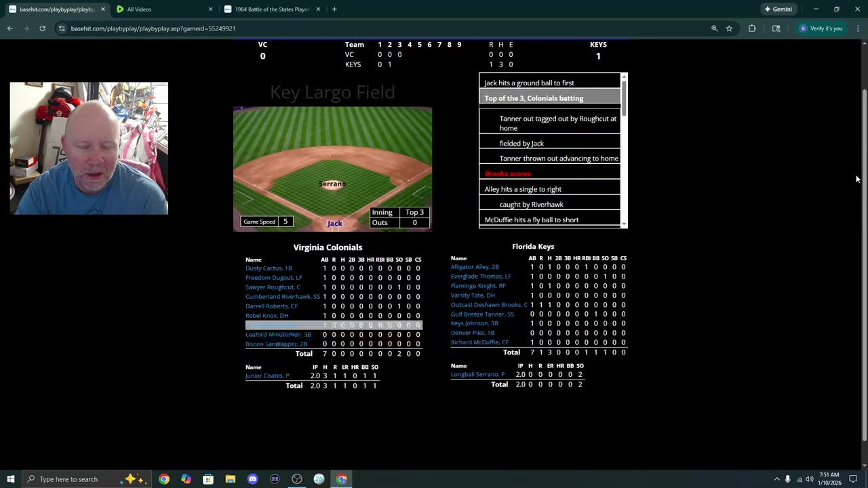Open the tab search side panel icon
Image resolution: width=868 pixels, height=488 pixels.
[776, 28]
